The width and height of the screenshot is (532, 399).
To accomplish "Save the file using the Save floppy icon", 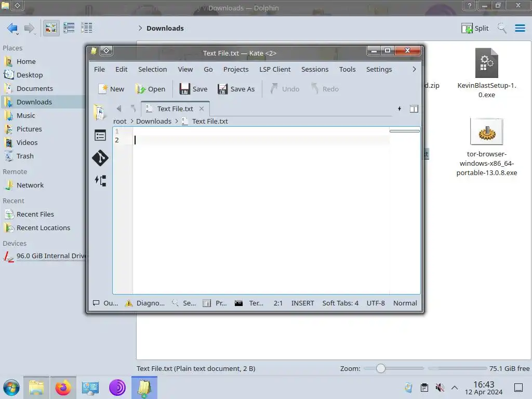I will (x=193, y=89).
